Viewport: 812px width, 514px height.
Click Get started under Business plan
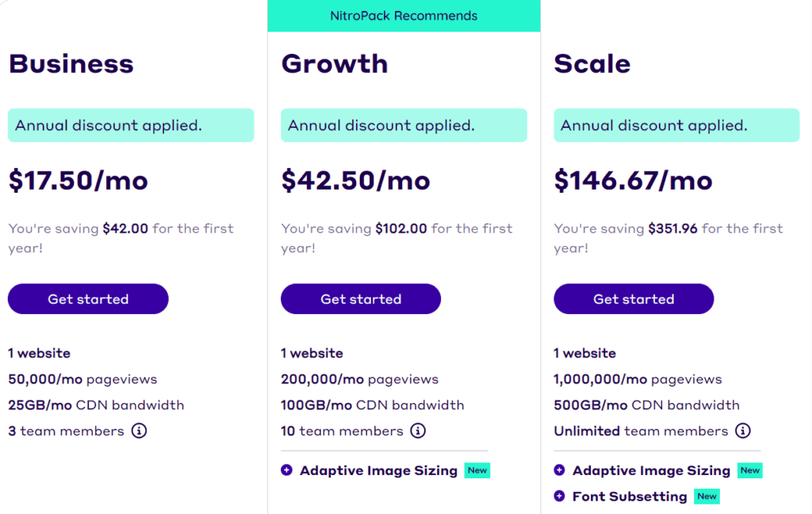tap(88, 299)
